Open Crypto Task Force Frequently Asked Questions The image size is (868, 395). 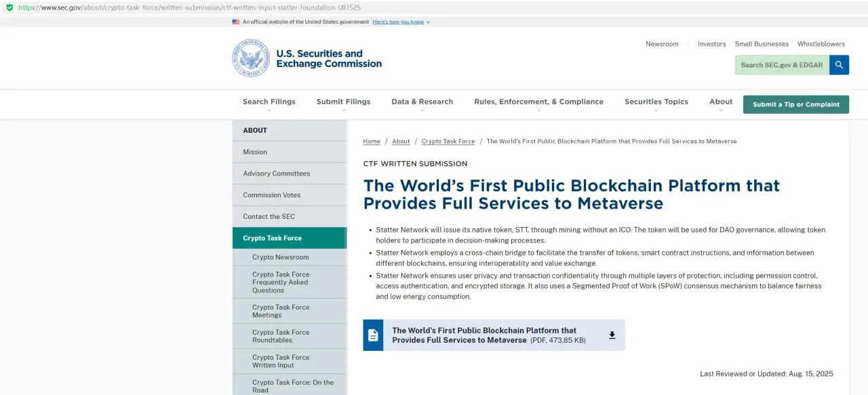tap(290, 283)
